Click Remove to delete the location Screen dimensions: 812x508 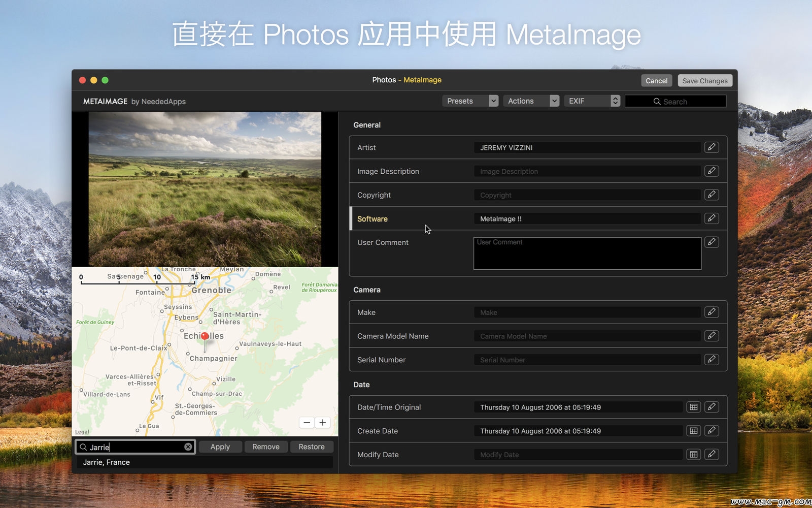click(266, 447)
